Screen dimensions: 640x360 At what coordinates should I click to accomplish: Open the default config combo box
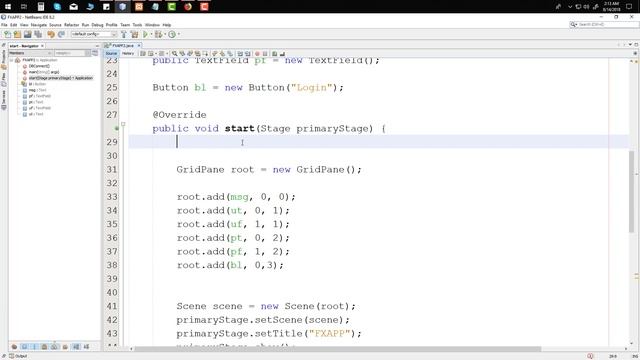[94, 34]
